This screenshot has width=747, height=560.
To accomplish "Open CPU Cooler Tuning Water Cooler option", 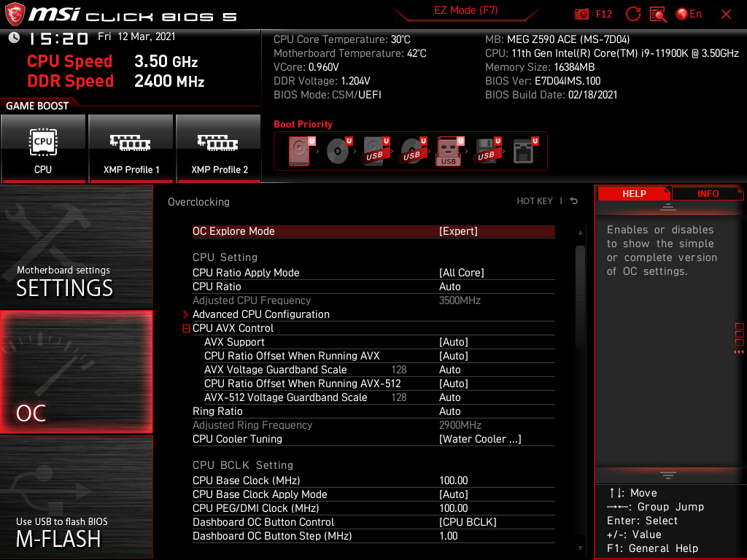I will (x=373, y=438).
